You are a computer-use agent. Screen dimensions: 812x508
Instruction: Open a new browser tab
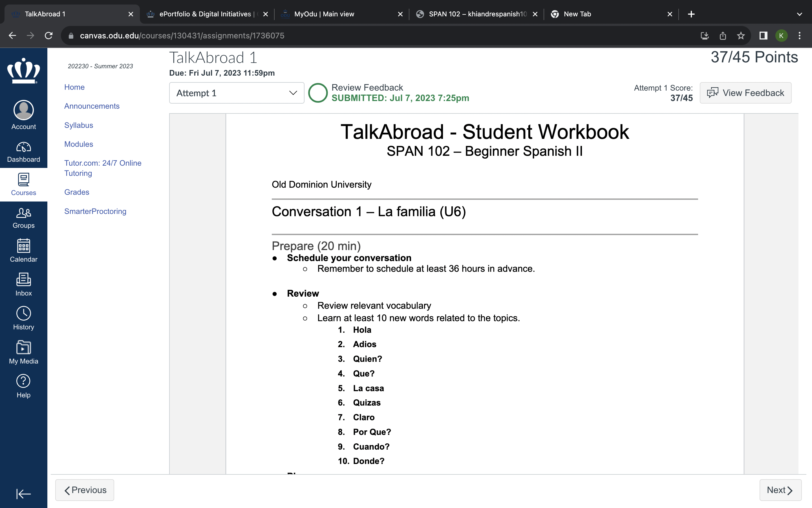(691, 14)
